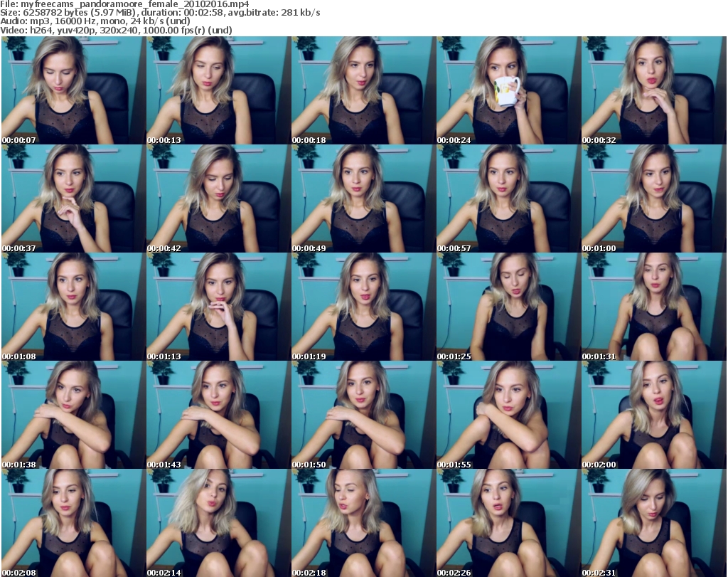Select the thumbnail frame stamped 00:02:00
The width and height of the screenshot is (728, 577).
[x=653, y=415]
